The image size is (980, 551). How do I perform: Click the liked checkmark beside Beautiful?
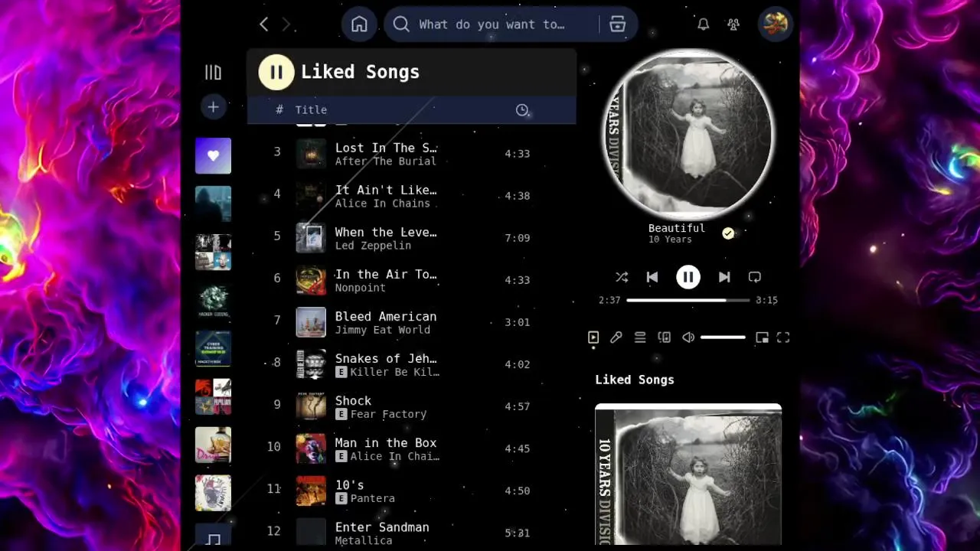pyautogui.click(x=728, y=233)
